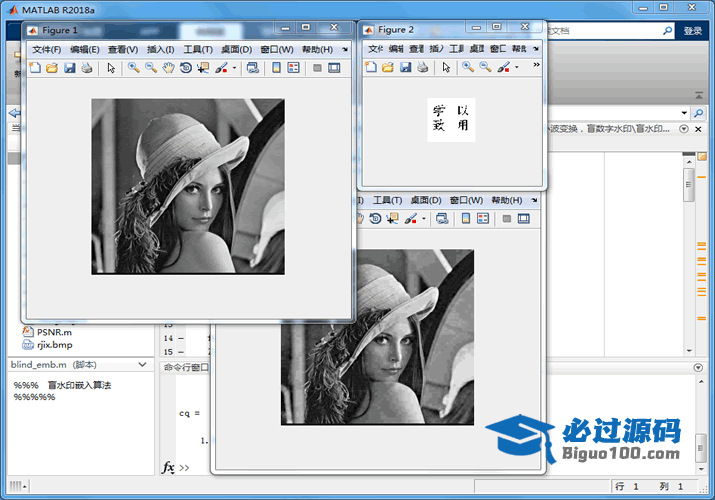Click Link Plot icon in Figure 1

[253, 68]
